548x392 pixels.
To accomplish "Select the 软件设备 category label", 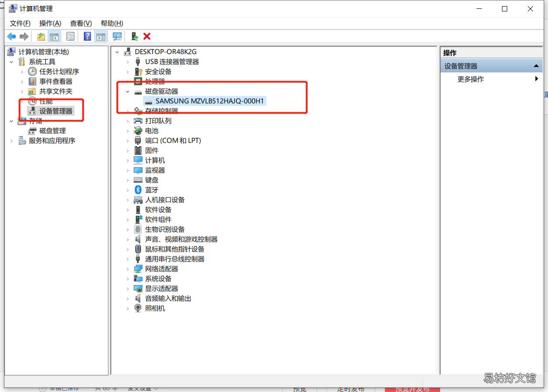I will [x=158, y=210].
